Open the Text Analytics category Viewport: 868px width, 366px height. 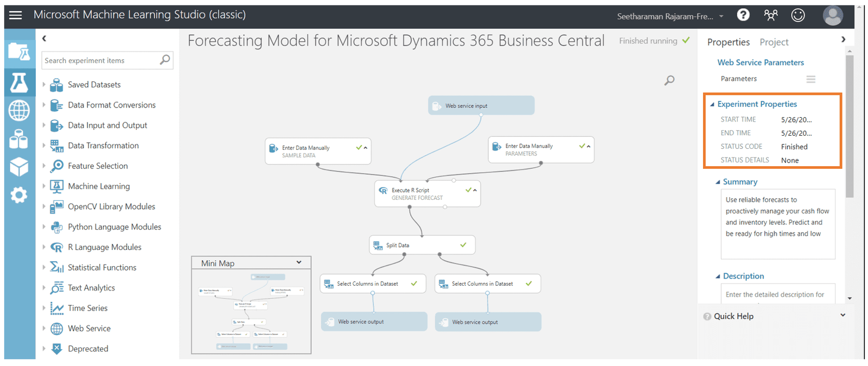pyautogui.click(x=91, y=288)
